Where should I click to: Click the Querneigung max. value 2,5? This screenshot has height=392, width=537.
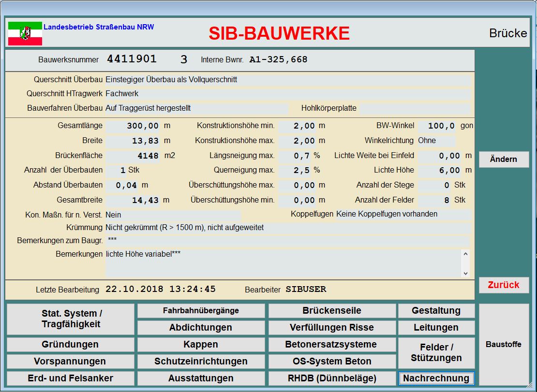[295, 171]
